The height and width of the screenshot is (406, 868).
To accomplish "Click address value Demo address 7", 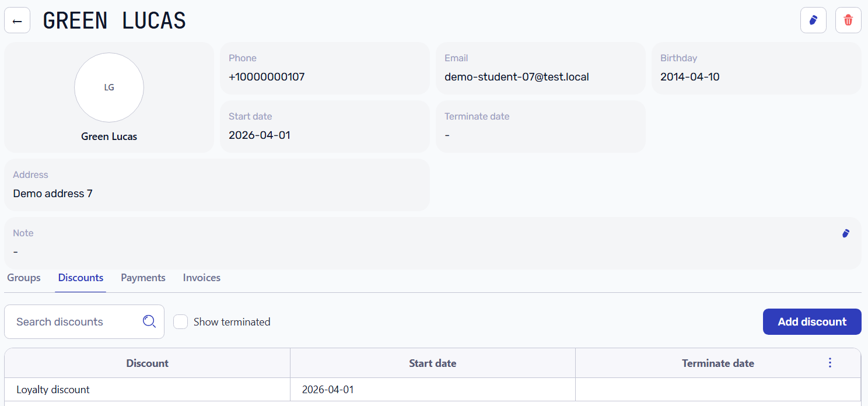I will tap(52, 194).
